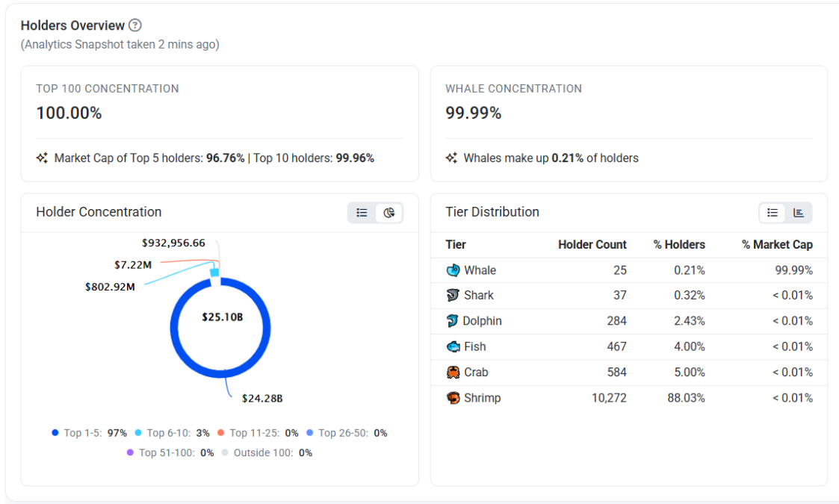Screen dimensions: 839x504
Task: Select list view in Holder Concentration panel
Action: [x=362, y=212]
